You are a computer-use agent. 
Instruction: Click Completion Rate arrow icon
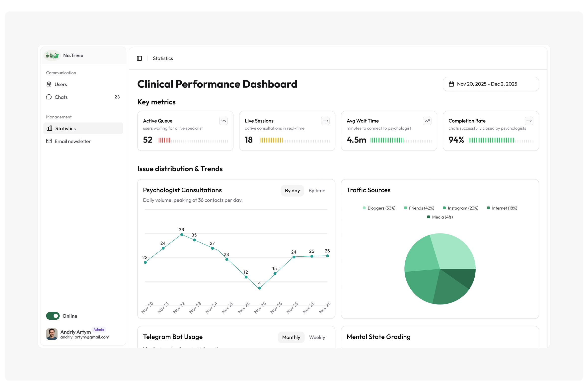pyautogui.click(x=529, y=121)
